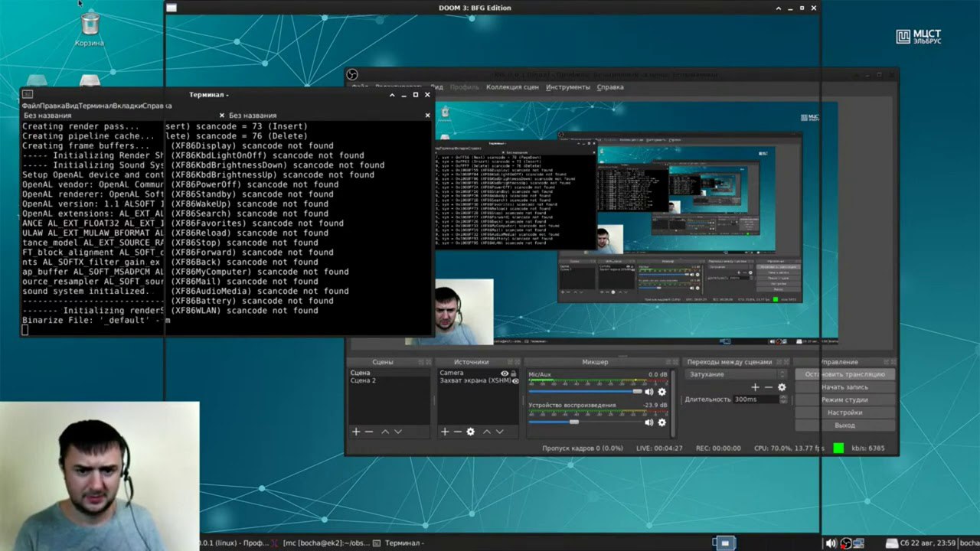Screen dimensions: 980x551
Task: Add a scene transition with plus icon
Action: coord(756,387)
